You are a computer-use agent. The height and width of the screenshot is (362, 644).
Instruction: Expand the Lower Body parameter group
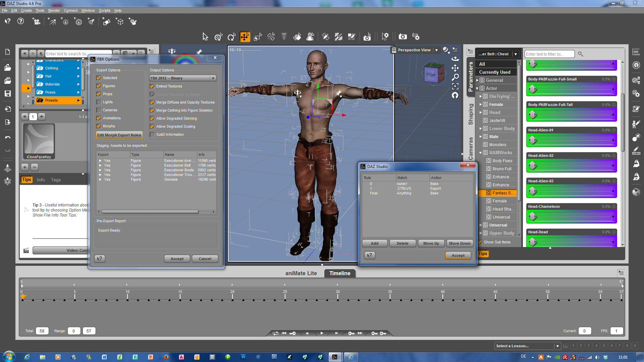(x=481, y=129)
